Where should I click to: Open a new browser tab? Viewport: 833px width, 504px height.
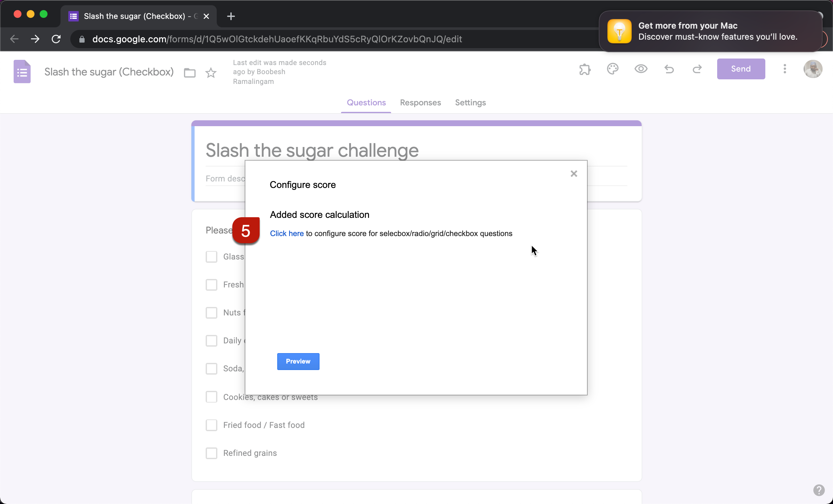click(x=231, y=16)
